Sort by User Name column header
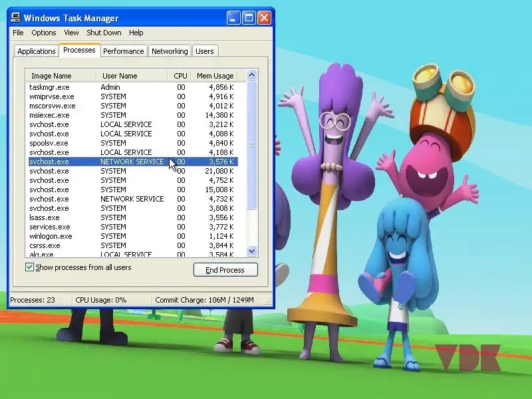The width and height of the screenshot is (532, 399). pyautogui.click(x=132, y=76)
